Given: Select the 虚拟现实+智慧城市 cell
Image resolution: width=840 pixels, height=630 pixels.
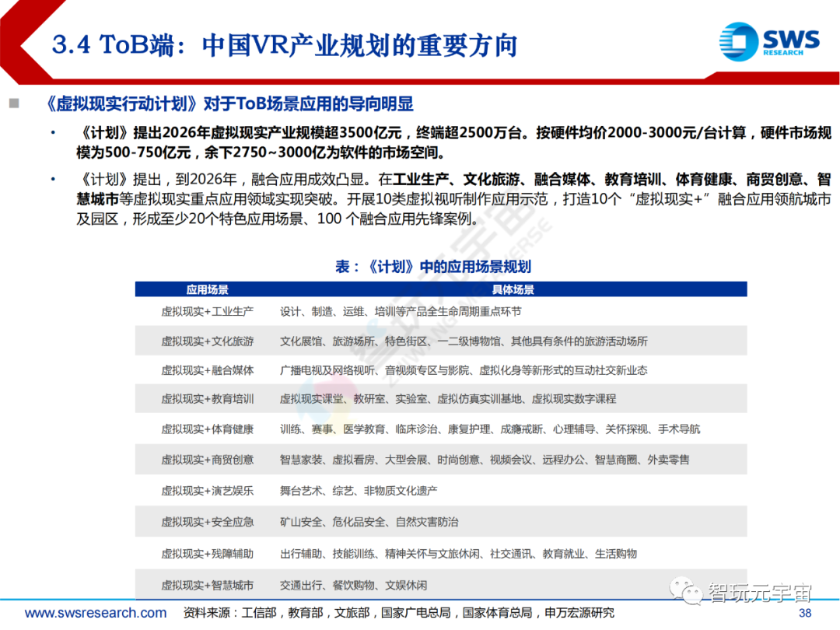Looking at the screenshot, I should [208, 585].
